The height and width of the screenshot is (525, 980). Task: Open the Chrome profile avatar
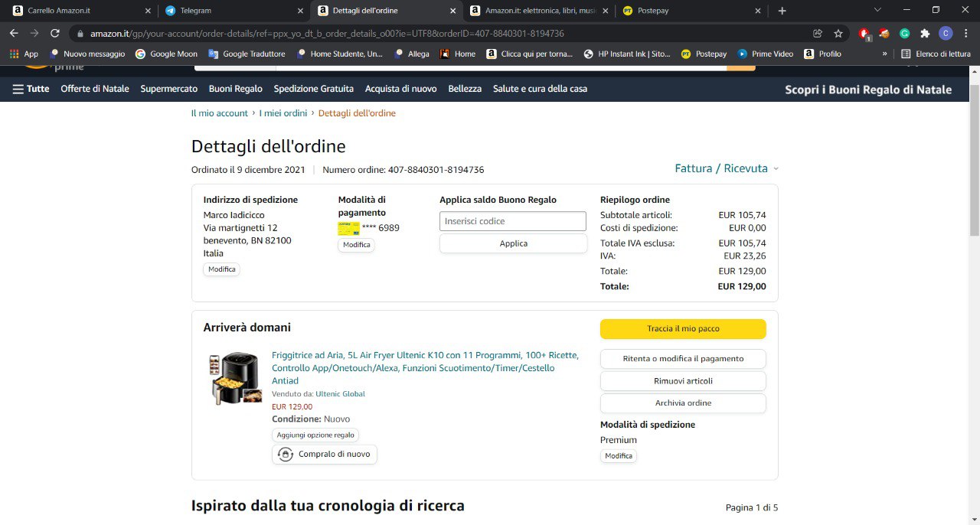click(946, 34)
